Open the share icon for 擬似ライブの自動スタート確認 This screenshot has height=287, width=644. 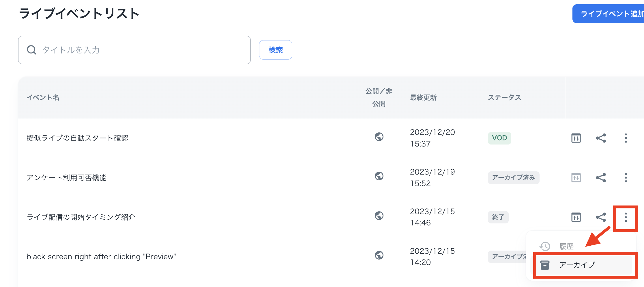click(x=601, y=138)
